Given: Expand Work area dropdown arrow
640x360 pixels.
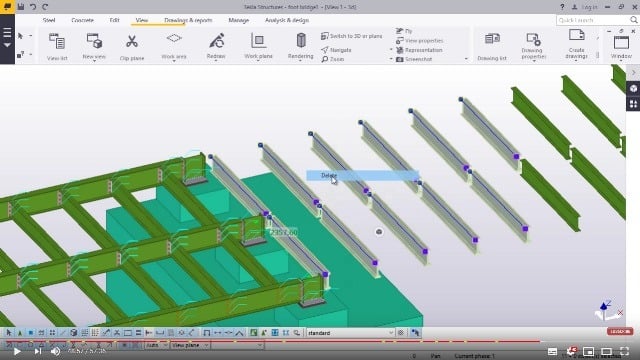Looking at the screenshot, I should pos(174,61).
